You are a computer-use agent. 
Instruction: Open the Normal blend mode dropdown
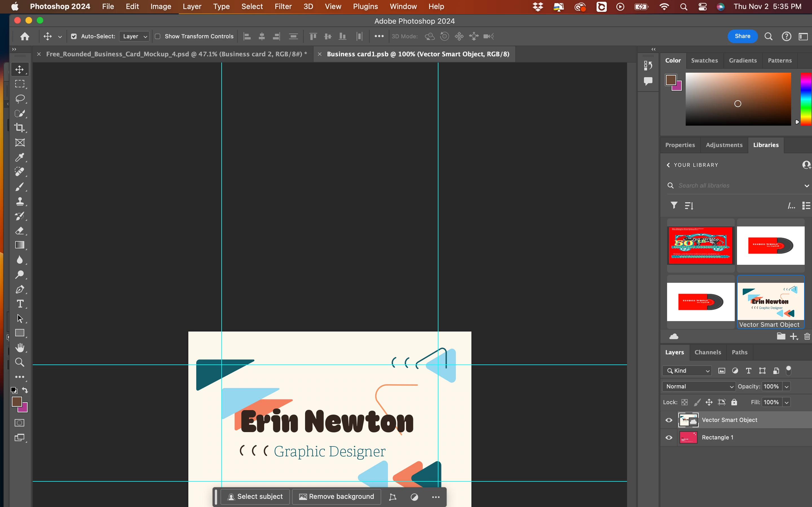click(x=699, y=386)
